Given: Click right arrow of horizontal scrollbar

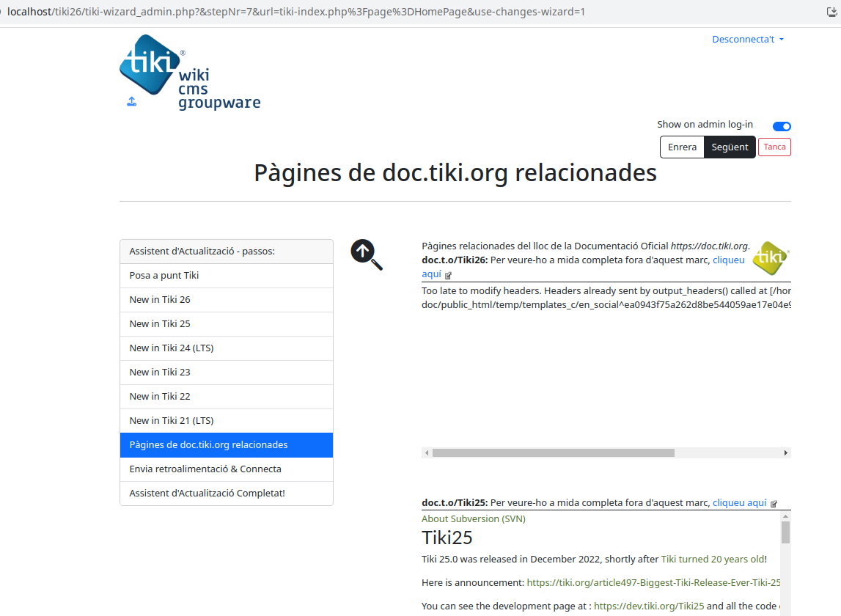Looking at the screenshot, I should click(x=786, y=453).
